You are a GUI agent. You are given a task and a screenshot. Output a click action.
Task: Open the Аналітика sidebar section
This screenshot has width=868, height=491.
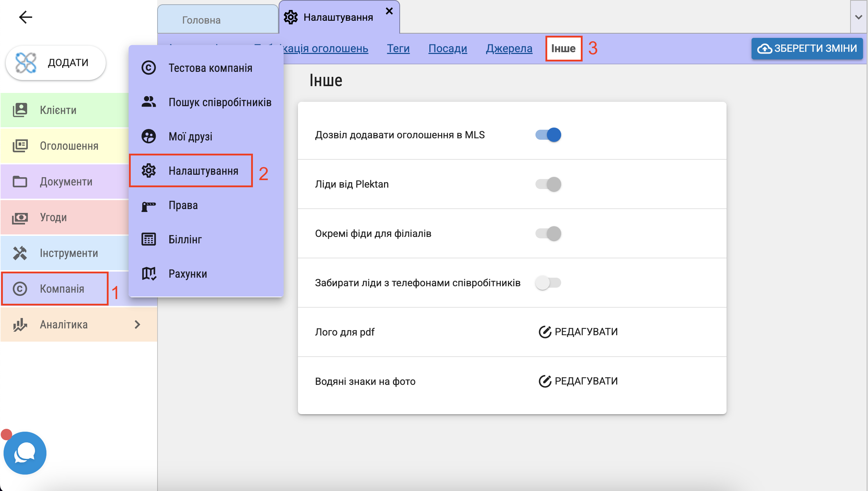coord(79,324)
